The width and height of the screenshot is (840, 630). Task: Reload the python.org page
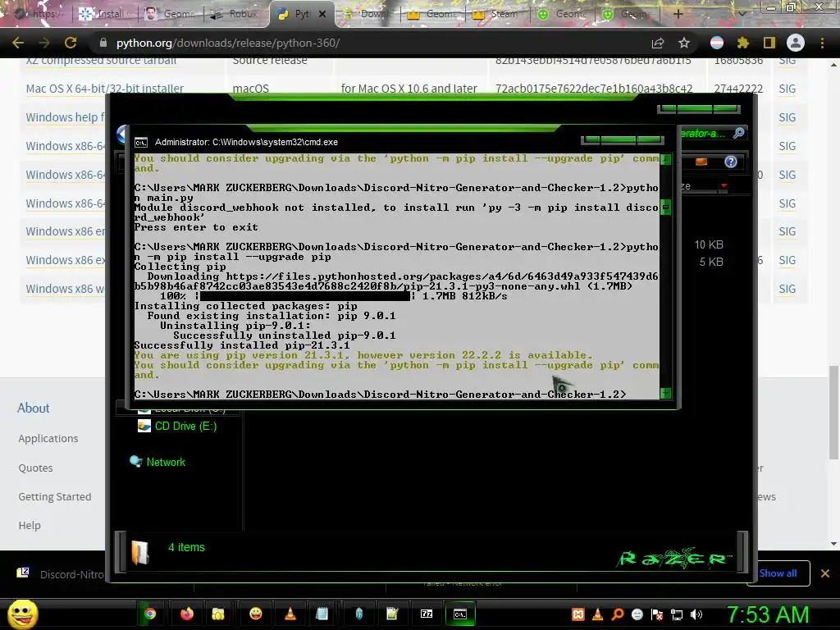pyautogui.click(x=71, y=43)
